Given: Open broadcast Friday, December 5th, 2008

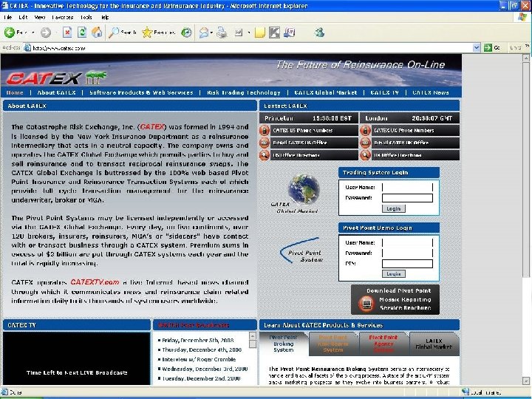Looking at the screenshot, I should 198,341.
